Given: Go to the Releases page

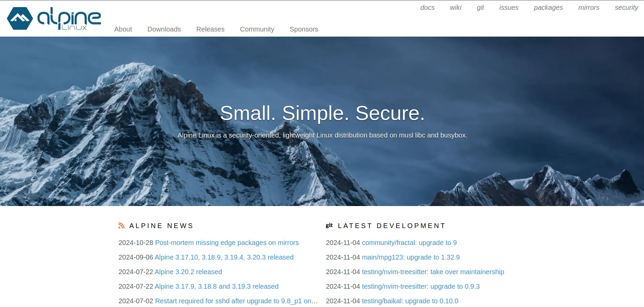Looking at the screenshot, I should [210, 29].
